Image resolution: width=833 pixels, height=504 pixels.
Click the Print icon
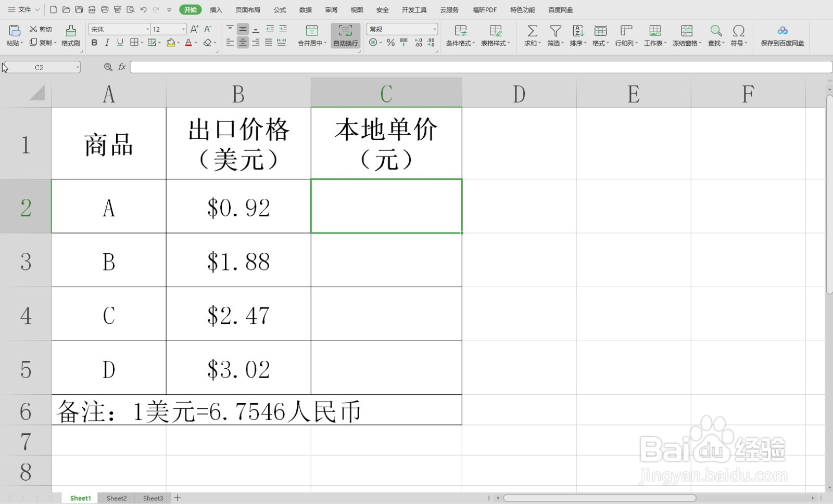[105, 9]
